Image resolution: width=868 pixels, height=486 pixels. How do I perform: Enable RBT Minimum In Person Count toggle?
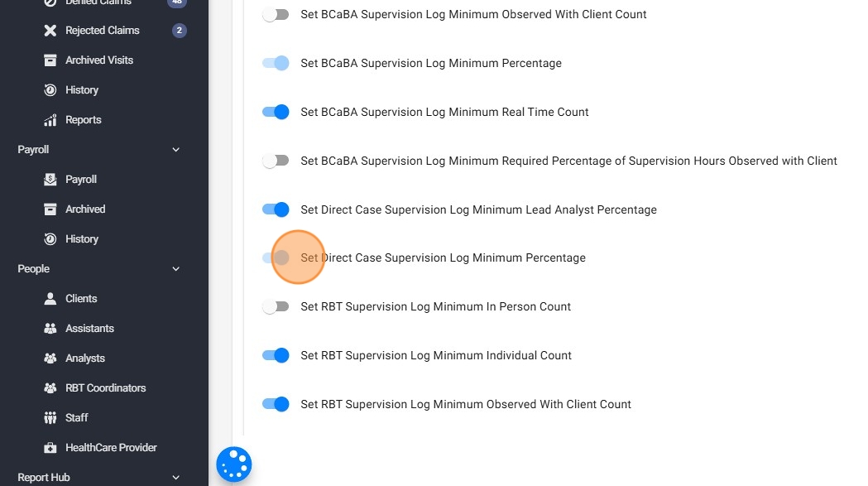[x=276, y=307]
